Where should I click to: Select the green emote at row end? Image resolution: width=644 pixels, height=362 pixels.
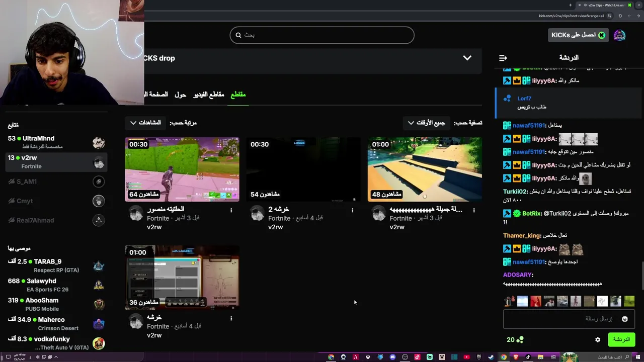629,301
